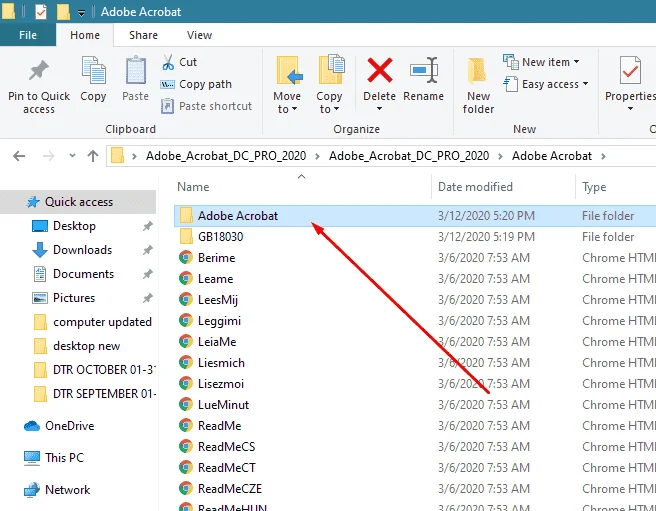Click the Back navigation arrow

19,157
